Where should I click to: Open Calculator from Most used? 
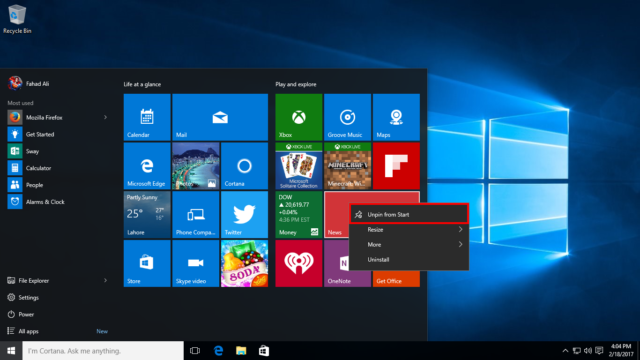57,168
